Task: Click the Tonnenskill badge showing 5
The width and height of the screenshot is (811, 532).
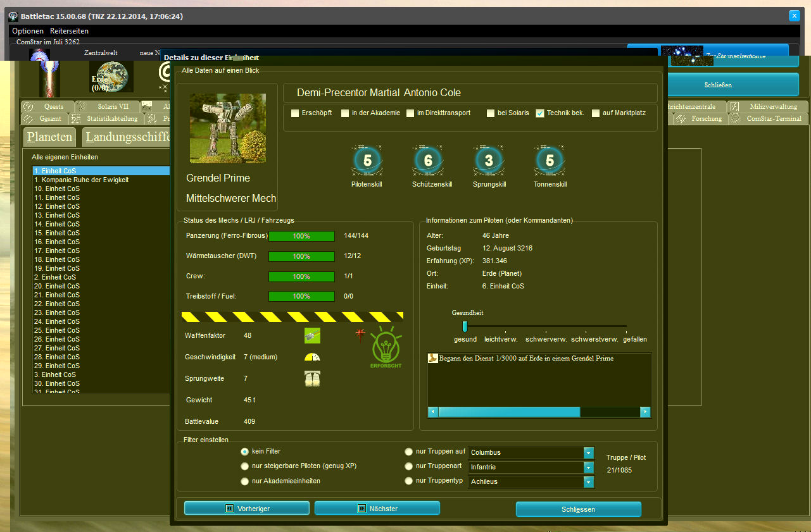Action: pyautogui.click(x=550, y=161)
